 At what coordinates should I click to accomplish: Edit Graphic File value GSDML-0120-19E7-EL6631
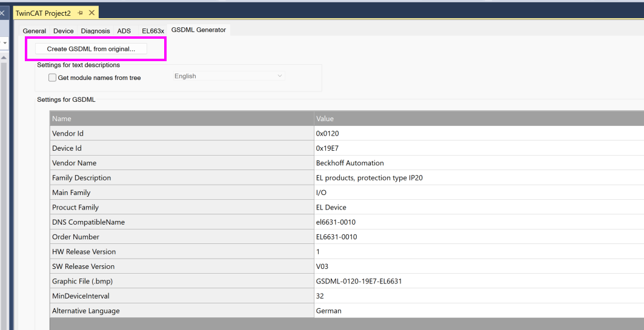479,281
